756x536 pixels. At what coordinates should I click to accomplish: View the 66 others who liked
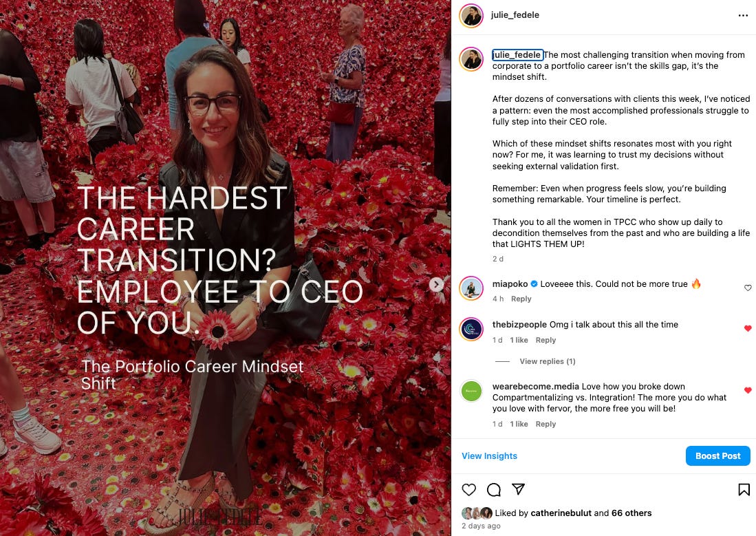[x=631, y=513]
